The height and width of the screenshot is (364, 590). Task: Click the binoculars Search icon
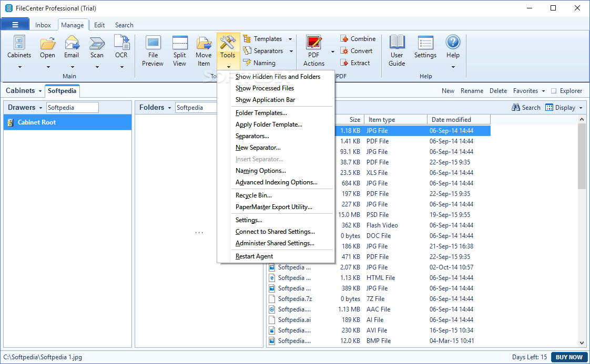(x=516, y=108)
